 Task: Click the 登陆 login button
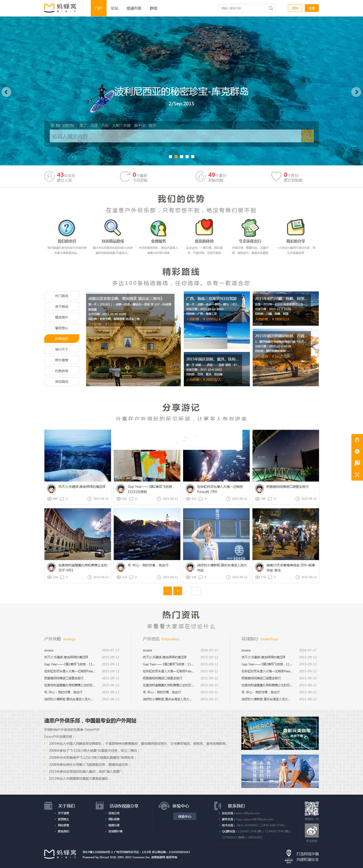tap(295, 8)
